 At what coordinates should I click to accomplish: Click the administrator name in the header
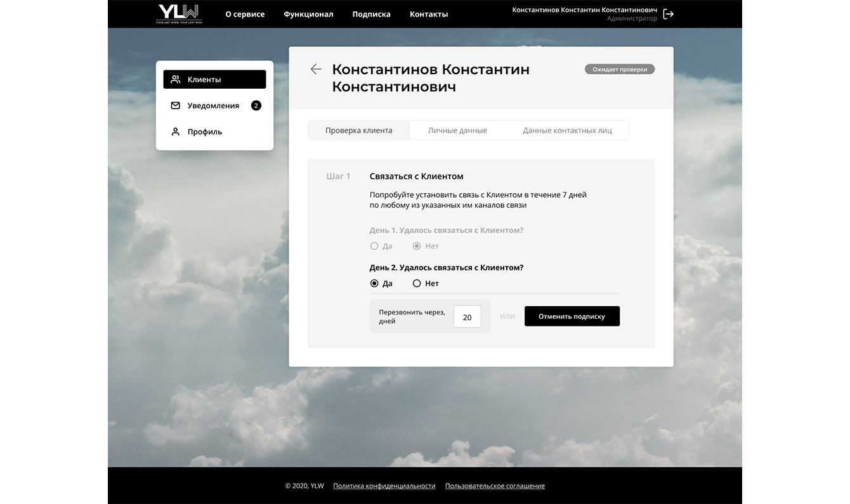585,10
